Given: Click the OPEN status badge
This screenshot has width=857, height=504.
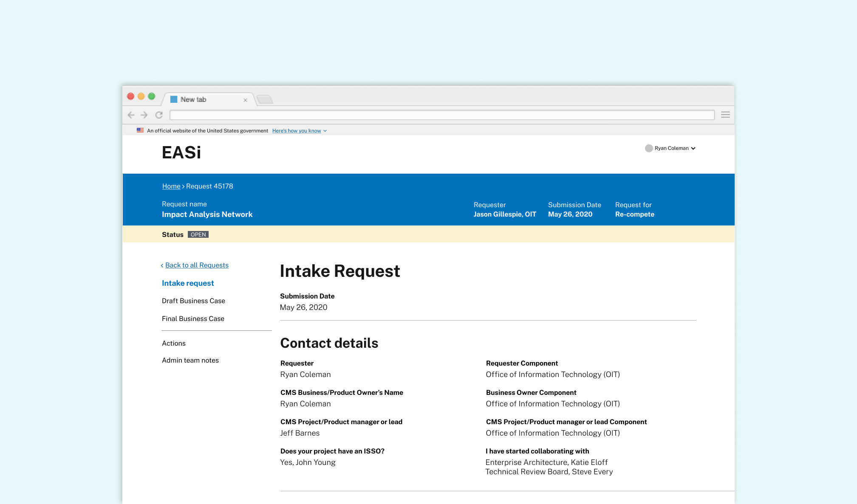Looking at the screenshot, I should [198, 234].
